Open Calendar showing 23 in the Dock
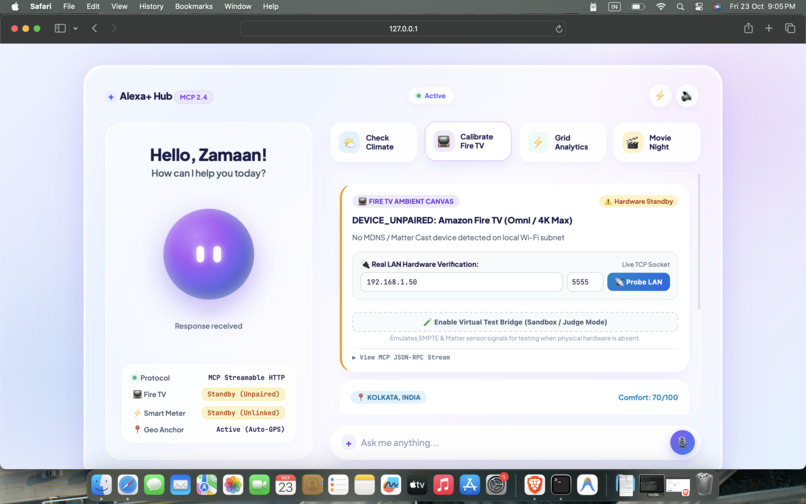 [285, 484]
